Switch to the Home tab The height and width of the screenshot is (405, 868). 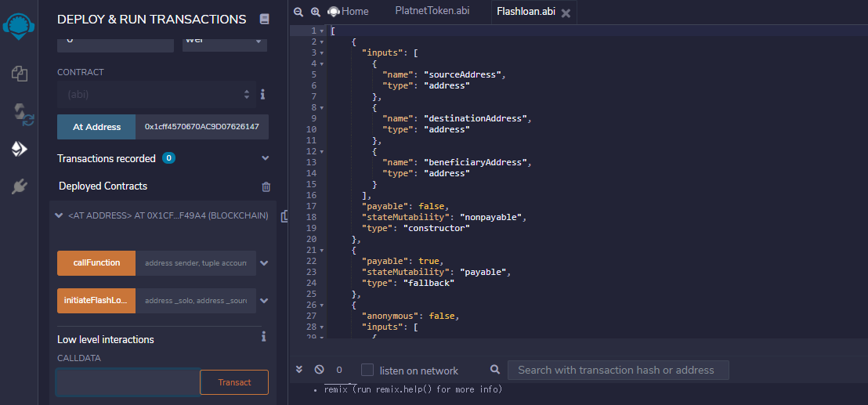click(x=348, y=12)
